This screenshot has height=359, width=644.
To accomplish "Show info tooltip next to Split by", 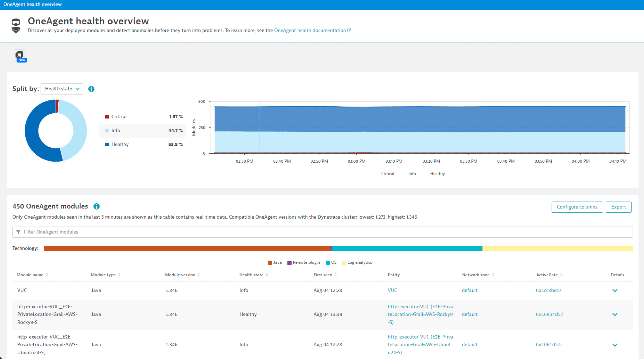I will coord(91,89).
